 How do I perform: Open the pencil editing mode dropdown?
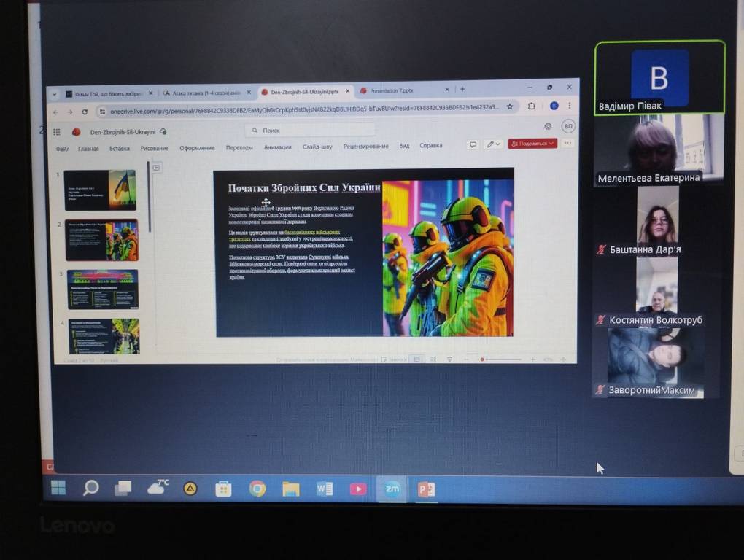[494, 144]
